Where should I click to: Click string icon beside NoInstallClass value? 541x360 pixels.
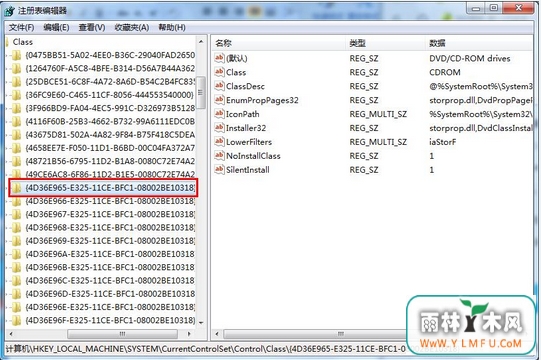pos(219,155)
